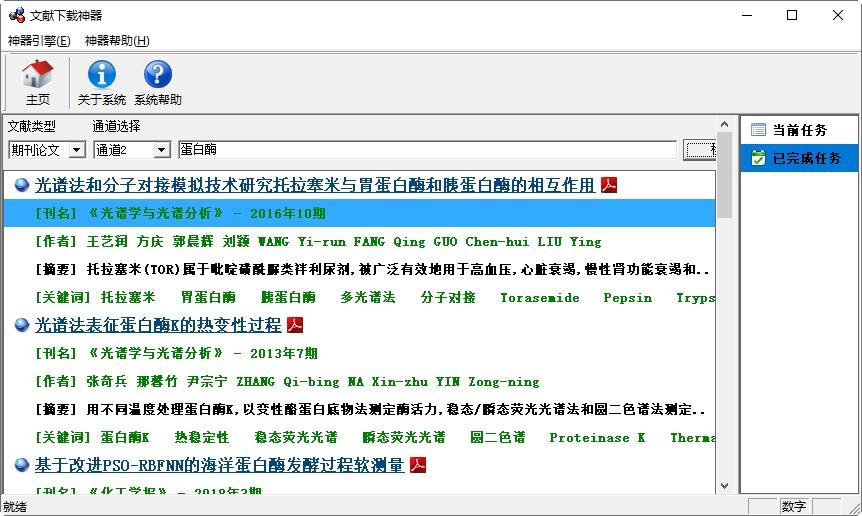
Task: Select the highlighted 刊名 2016年10期 row
Action: pyautogui.click(x=360, y=213)
